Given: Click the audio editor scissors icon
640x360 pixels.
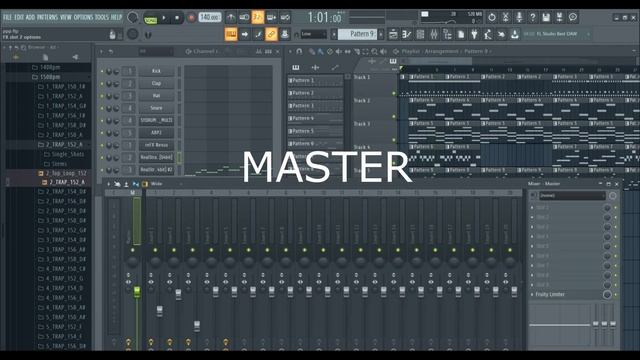Looking at the screenshot, I should [x=505, y=17].
